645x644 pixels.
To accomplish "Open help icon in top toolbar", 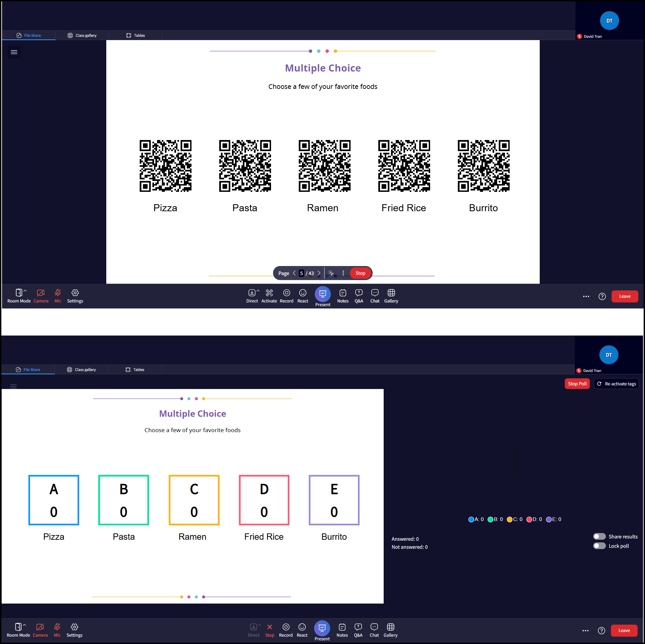I will pos(602,296).
